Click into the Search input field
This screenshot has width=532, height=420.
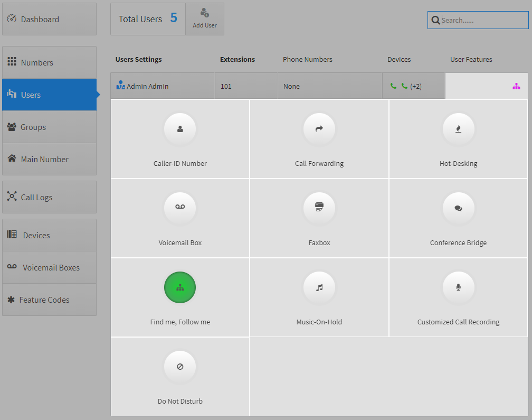coord(483,20)
